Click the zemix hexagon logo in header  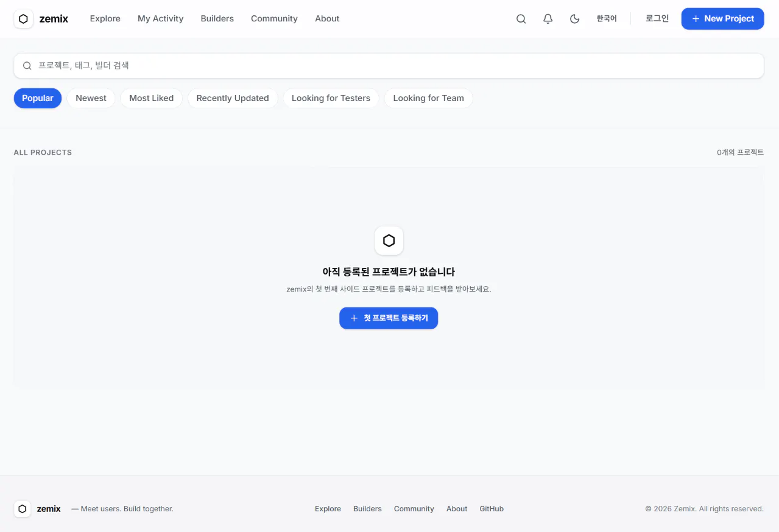click(23, 19)
